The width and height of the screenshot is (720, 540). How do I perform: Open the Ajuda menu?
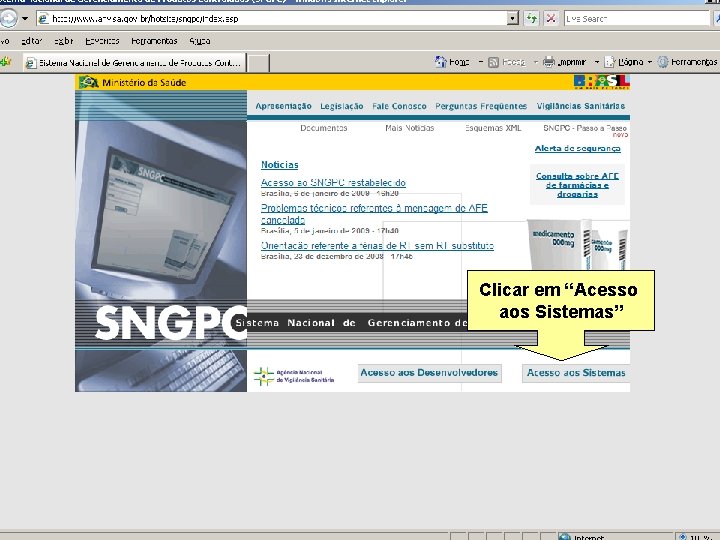tap(200, 41)
